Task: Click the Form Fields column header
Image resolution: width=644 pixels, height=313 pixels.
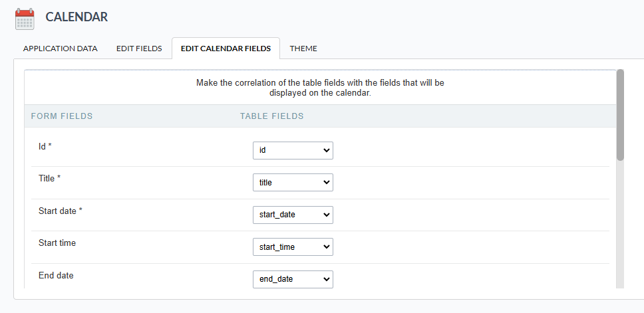Action: 62,116
